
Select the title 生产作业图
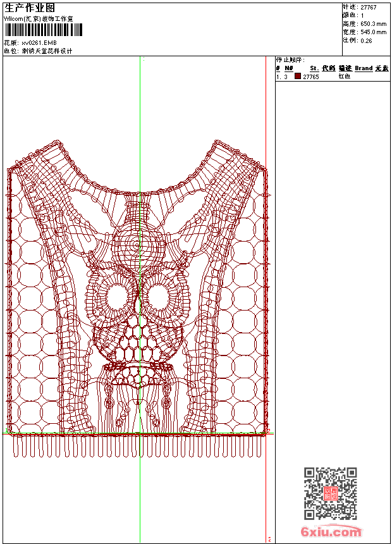30,8
